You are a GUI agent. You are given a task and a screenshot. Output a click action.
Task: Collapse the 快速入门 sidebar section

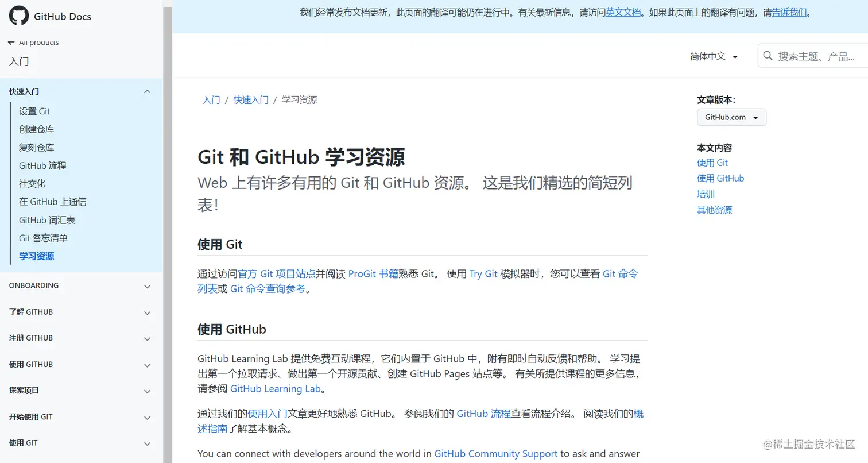click(147, 91)
